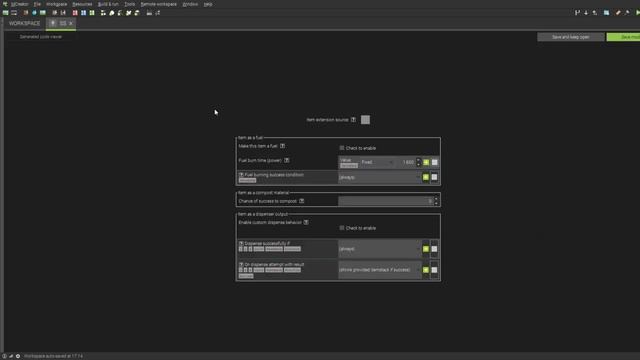Open help icon for Dispense successfully if
The image size is (640, 360).
(x=241, y=243)
